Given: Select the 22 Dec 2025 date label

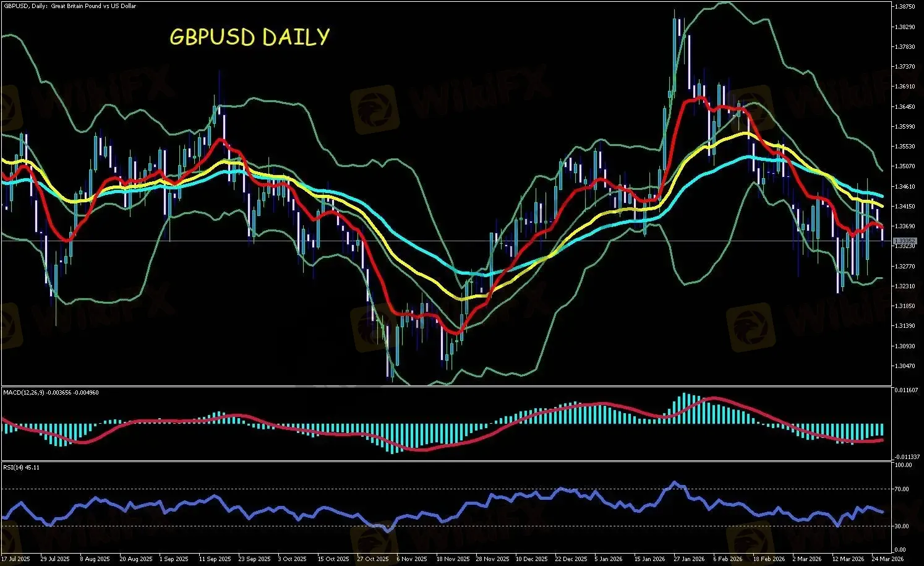Looking at the screenshot, I should click(571, 559).
